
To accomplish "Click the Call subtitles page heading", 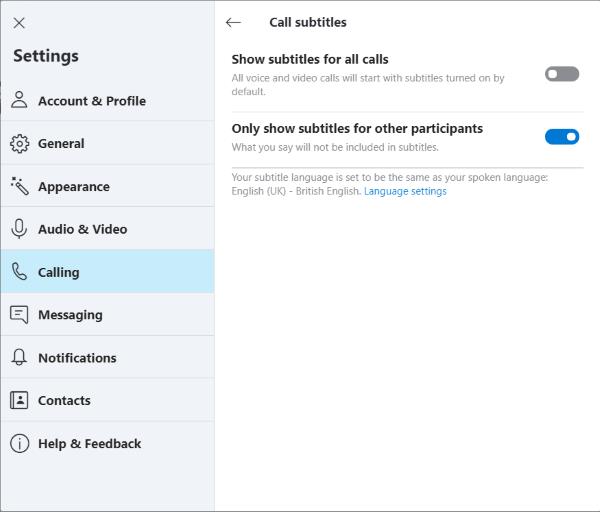I will click(x=308, y=22).
